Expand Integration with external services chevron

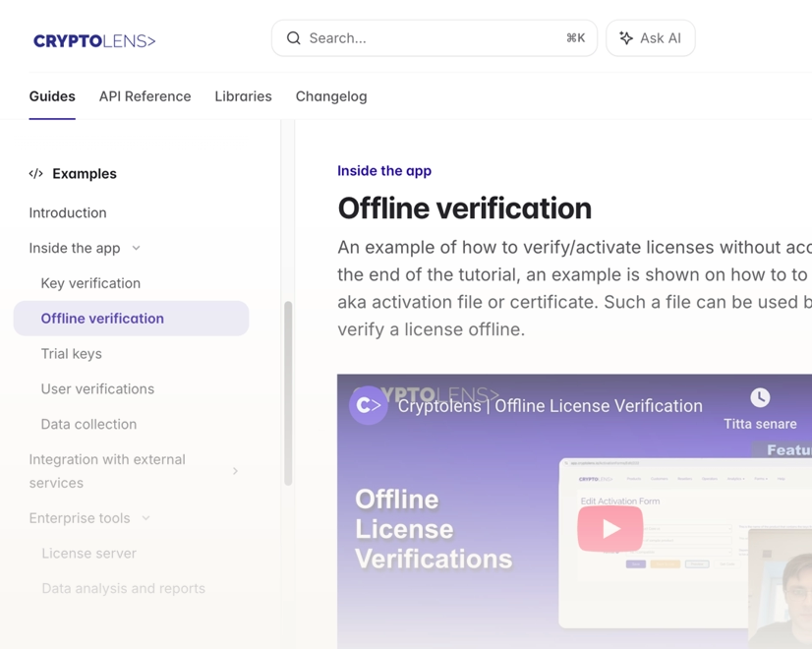tap(235, 471)
